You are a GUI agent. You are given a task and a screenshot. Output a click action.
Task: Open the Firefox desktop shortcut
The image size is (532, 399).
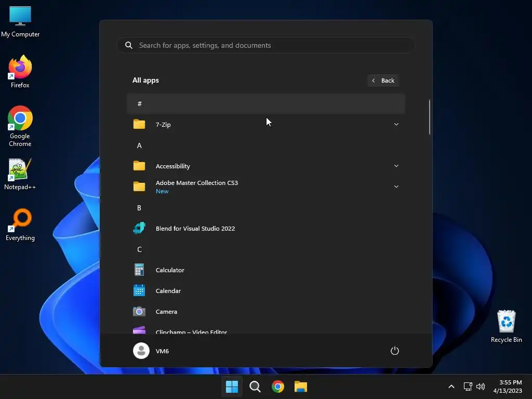[x=20, y=72]
